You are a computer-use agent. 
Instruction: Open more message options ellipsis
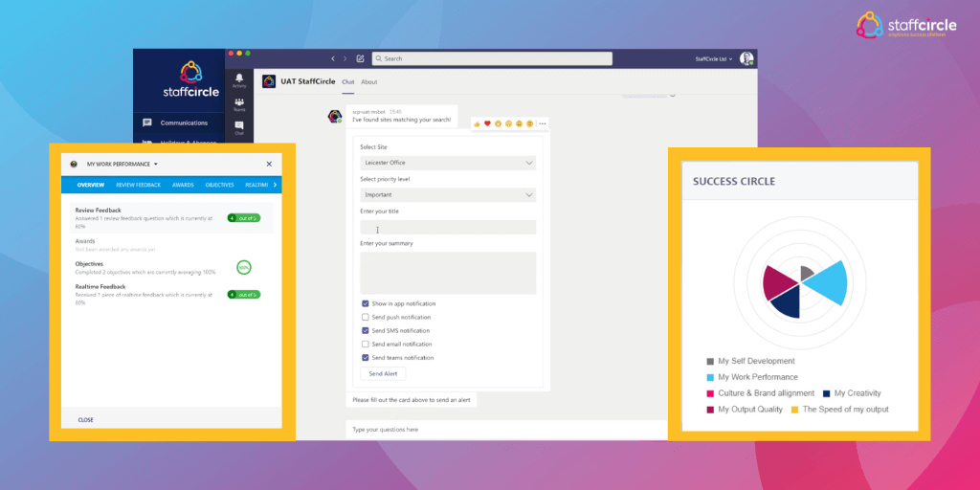click(x=542, y=123)
